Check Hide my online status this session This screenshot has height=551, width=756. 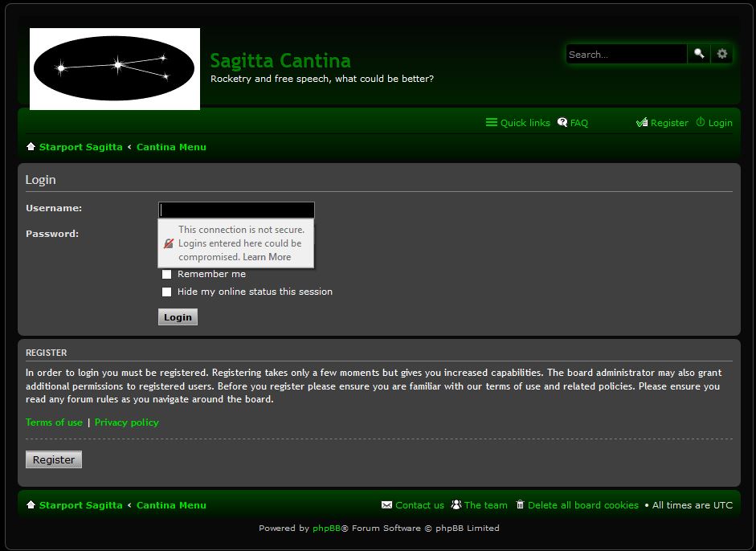[x=167, y=292]
